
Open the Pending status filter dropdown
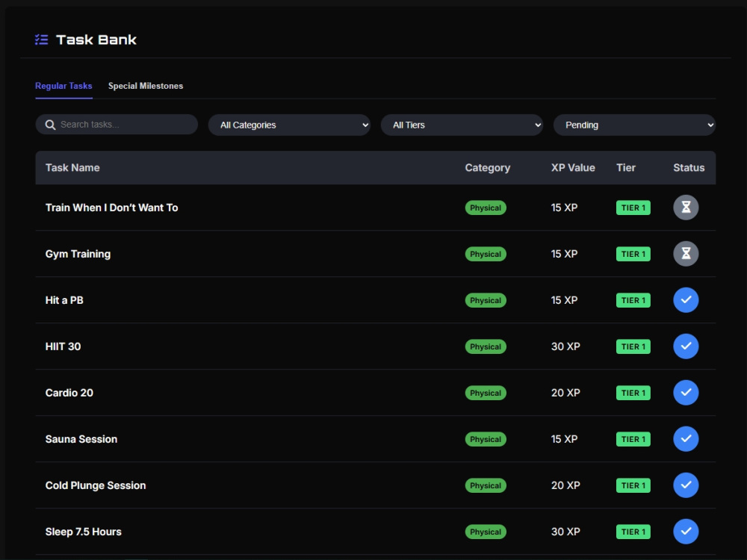click(x=634, y=125)
